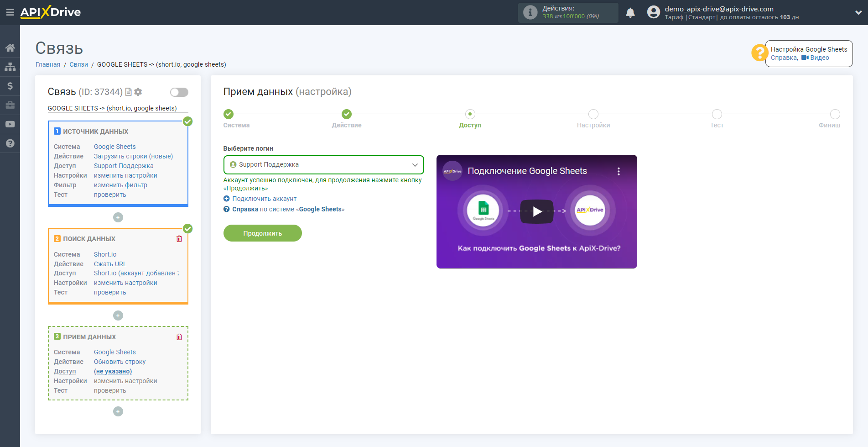Open the Связи breadcrumb
This screenshot has height=447, width=868.
click(x=78, y=64)
